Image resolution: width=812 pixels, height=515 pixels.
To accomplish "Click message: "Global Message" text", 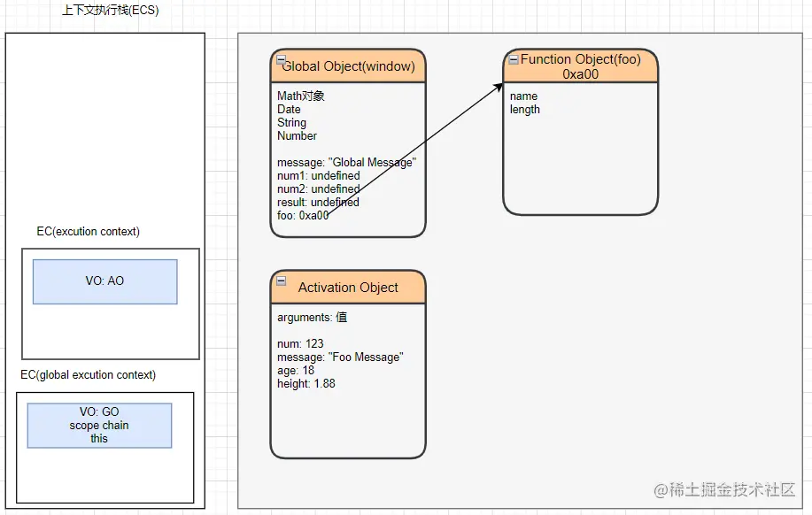I will tap(346, 163).
